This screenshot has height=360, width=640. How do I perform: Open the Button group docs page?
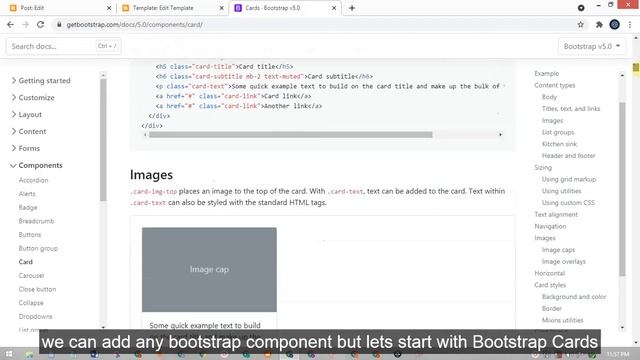pyautogui.click(x=38, y=248)
